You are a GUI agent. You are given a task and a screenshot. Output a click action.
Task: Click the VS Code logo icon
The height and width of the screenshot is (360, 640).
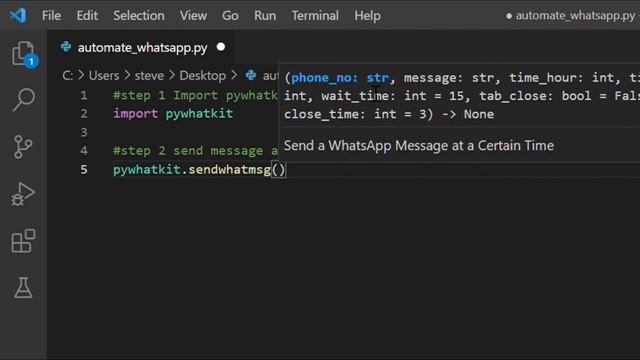[18, 16]
